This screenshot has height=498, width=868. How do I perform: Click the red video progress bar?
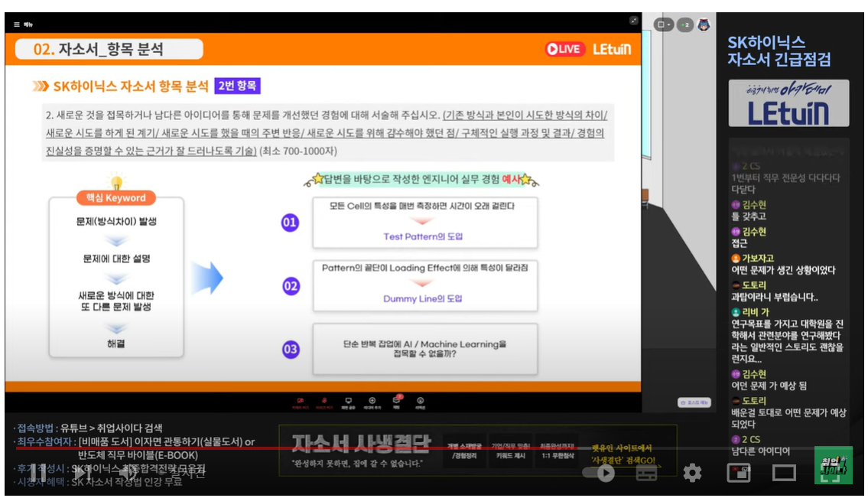point(291,448)
